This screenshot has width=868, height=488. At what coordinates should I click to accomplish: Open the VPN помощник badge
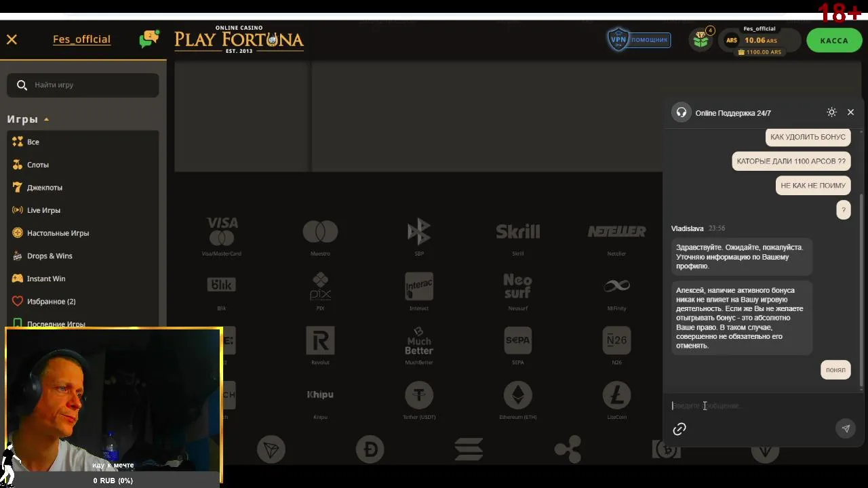click(x=638, y=39)
